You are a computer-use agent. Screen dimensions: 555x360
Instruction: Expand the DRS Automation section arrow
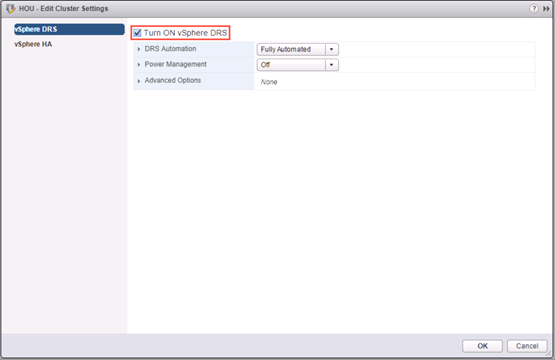139,49
